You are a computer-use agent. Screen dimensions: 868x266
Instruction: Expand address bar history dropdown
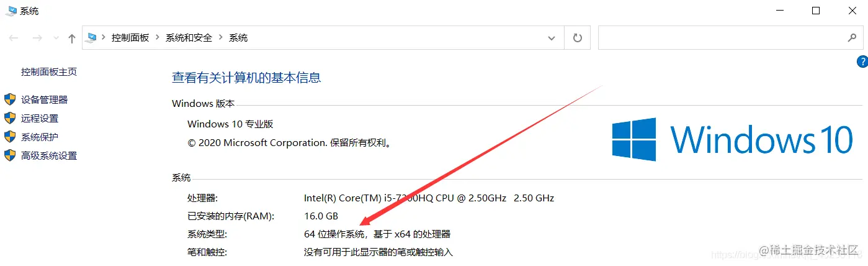[x=552, y=38]
